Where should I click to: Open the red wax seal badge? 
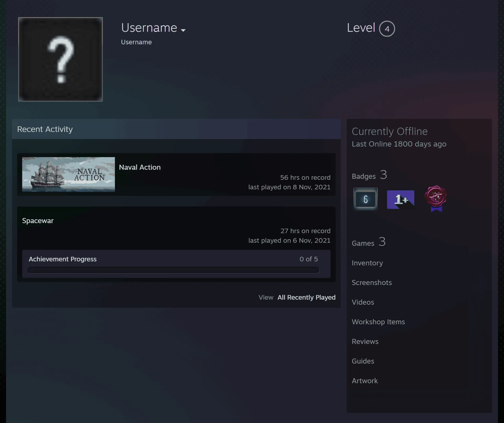(435, 198)
